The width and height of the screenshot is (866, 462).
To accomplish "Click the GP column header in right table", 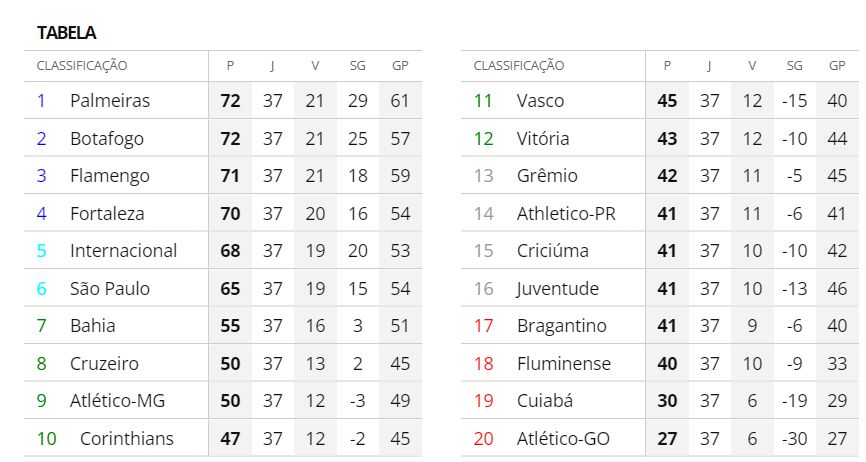I will tap(837, 66).
